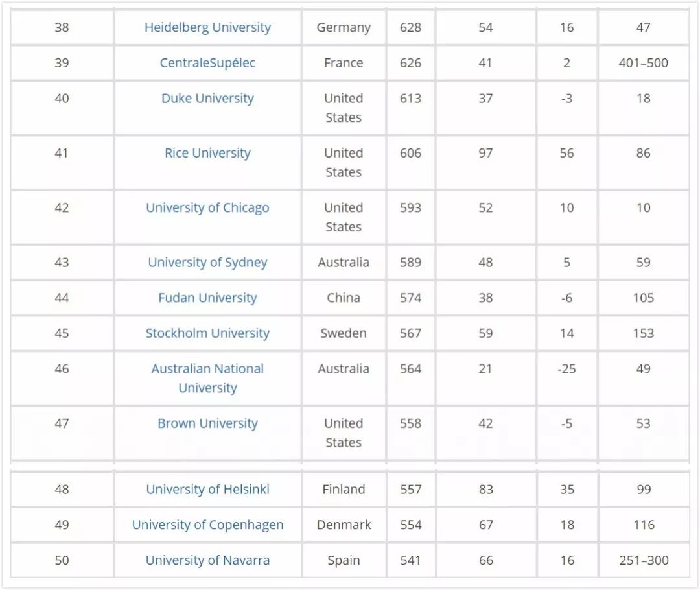
Task: Open the Australian National University link
Action: (207, 378)
